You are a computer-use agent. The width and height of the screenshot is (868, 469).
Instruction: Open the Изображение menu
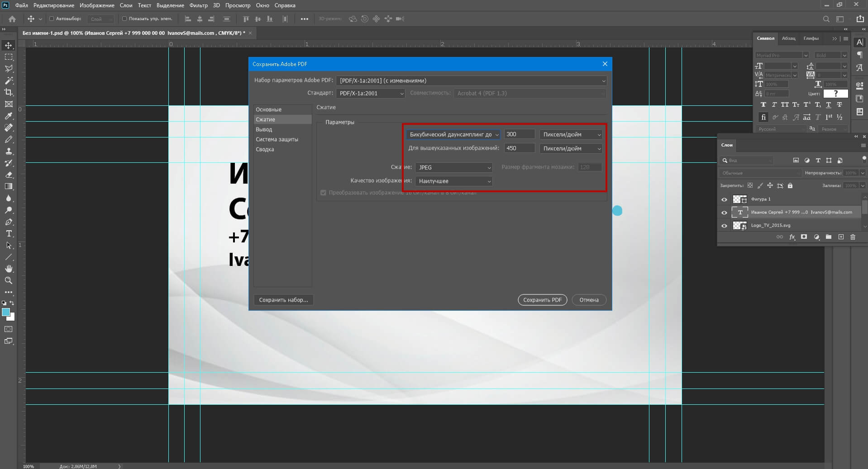(x=97, y=5)
